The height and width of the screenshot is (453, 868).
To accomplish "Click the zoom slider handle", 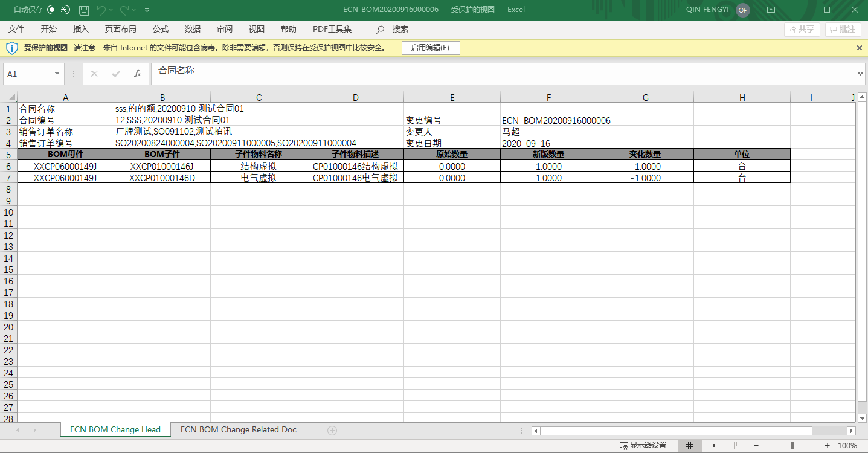I will click(x=792, y=445).
